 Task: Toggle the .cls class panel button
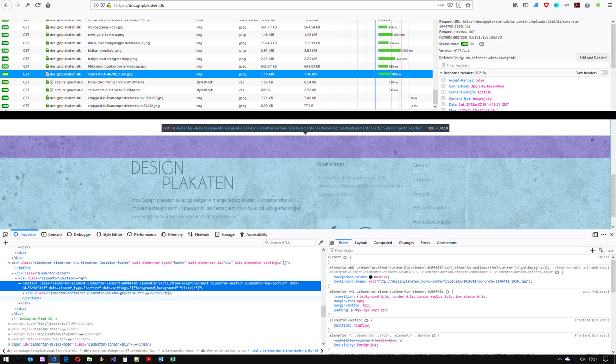[x=610, y=251]
